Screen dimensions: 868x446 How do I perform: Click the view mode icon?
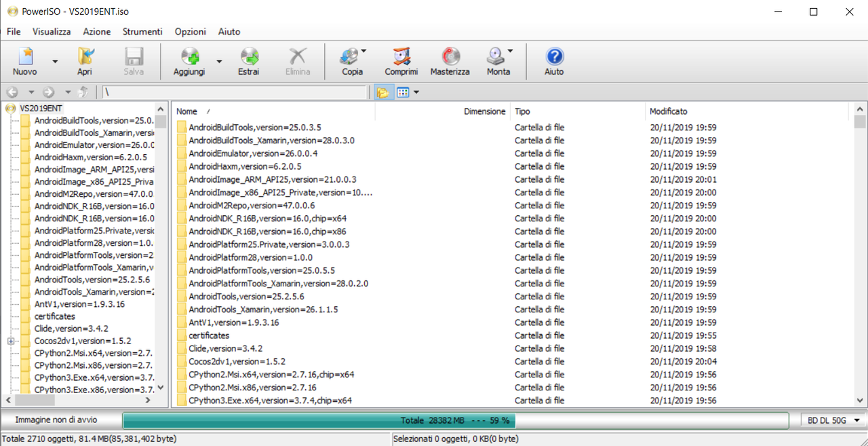[403, 92]
